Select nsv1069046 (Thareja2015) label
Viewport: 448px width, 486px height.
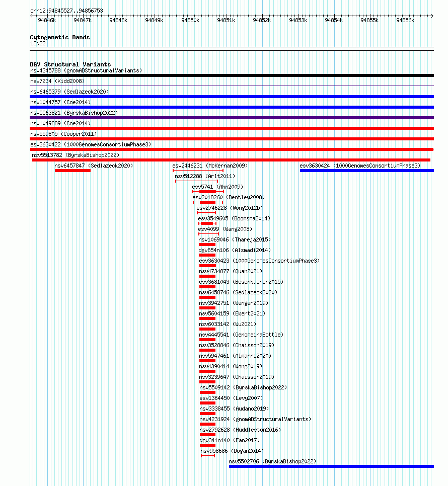click(235, 239)
